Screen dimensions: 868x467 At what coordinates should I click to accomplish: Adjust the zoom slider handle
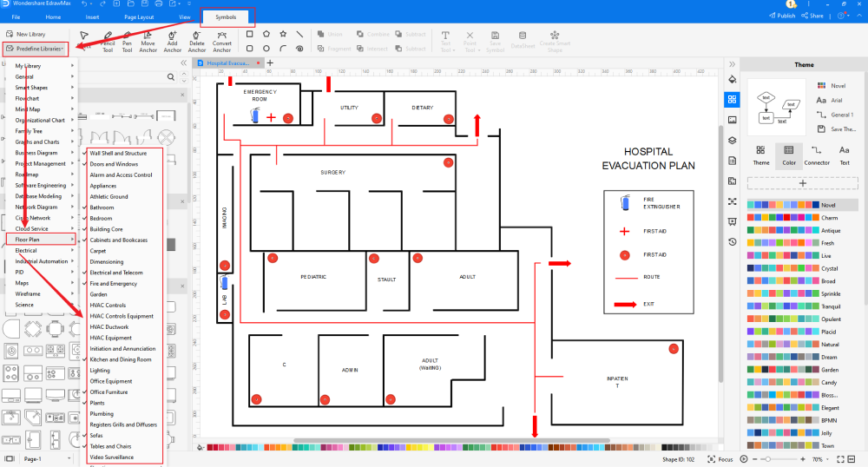coord(767,459)
